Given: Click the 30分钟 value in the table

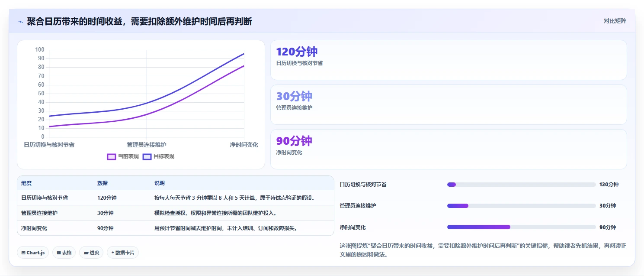Looking at the screenshot, I should point(106,213).
